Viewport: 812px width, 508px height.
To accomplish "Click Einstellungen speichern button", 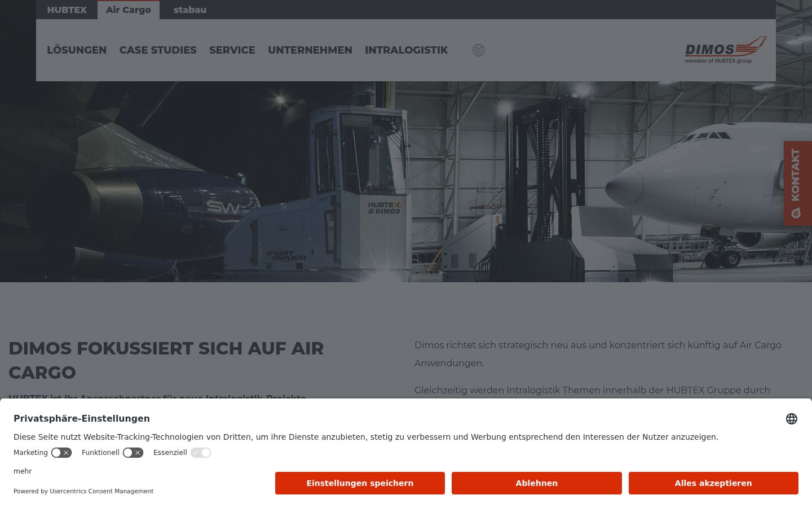I will click(360, 483).
